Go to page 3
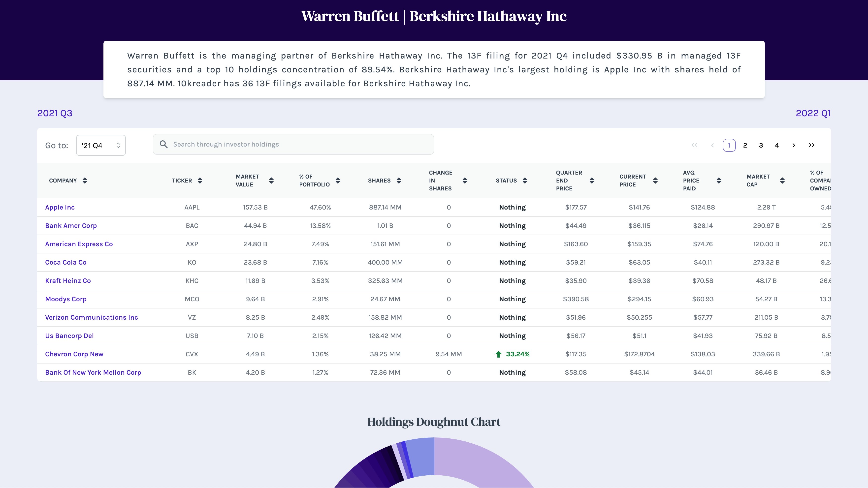868x488 pixels. [761, 145]
